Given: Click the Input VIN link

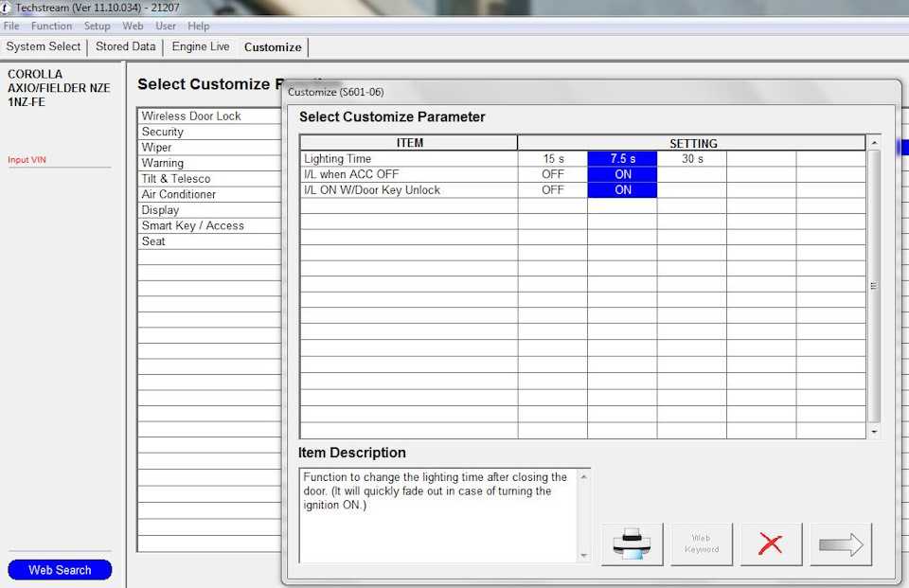Looking at the screenshot, I should (x=27, y=159).
